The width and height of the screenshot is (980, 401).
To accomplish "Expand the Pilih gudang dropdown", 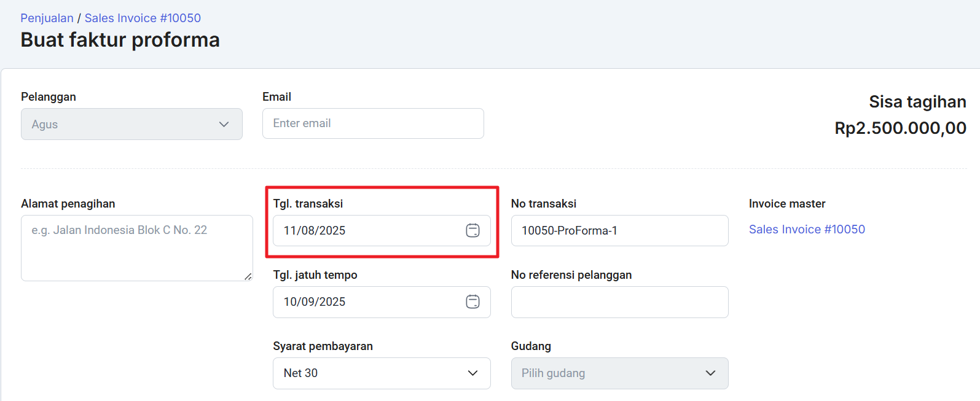I will pyautogui.click(x=619, y=373).
